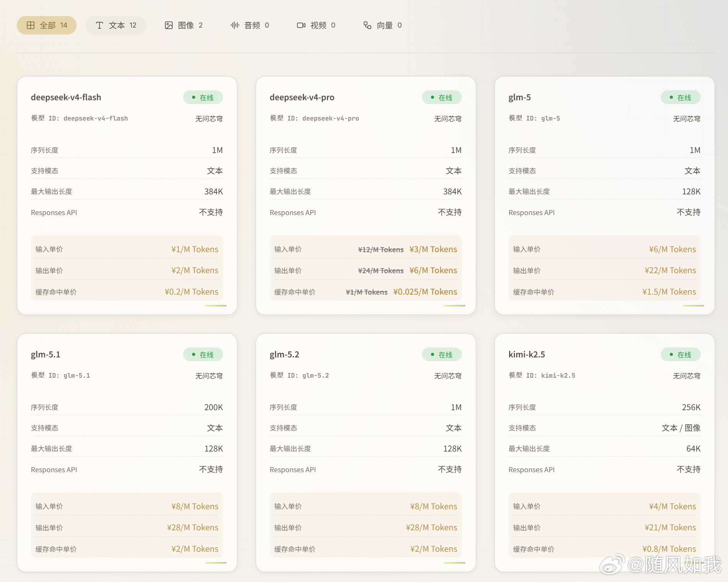Click 无问芯穹 provider on glm-5.2 card
Viewport: 728px width, 582px height.
tap(448, 376)
